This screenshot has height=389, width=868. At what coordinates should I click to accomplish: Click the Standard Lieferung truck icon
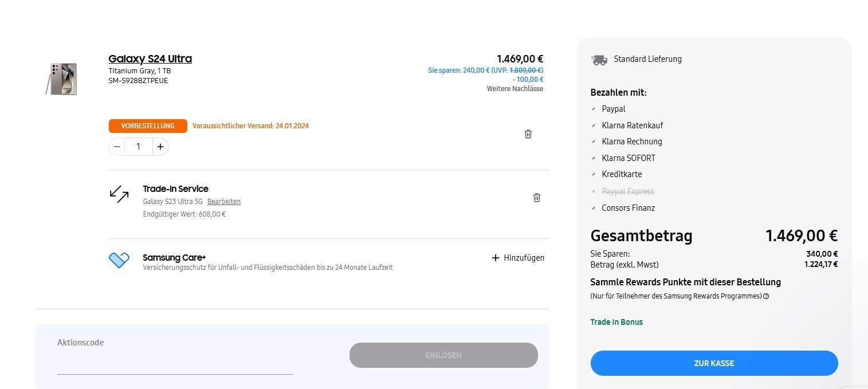click(599, 60)
